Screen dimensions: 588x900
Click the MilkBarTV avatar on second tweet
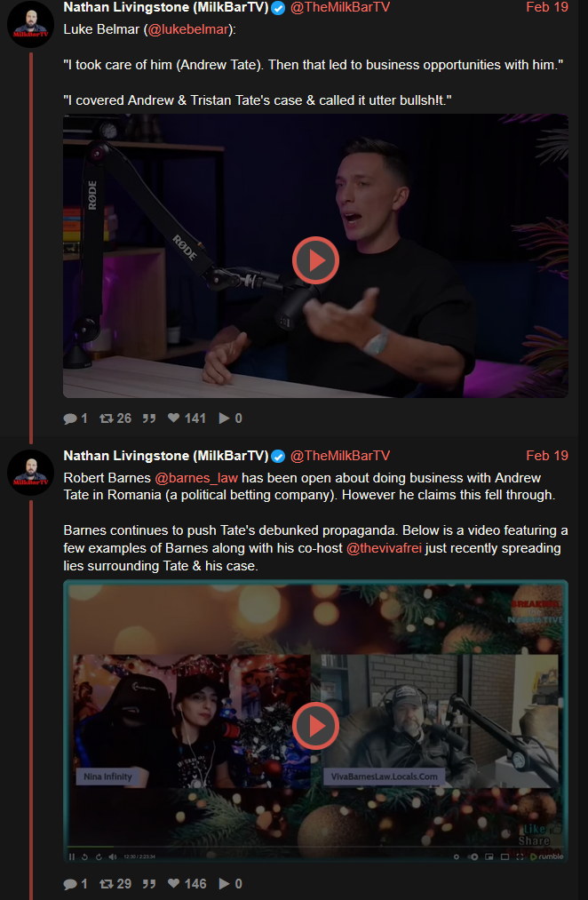tap(30, 473)
